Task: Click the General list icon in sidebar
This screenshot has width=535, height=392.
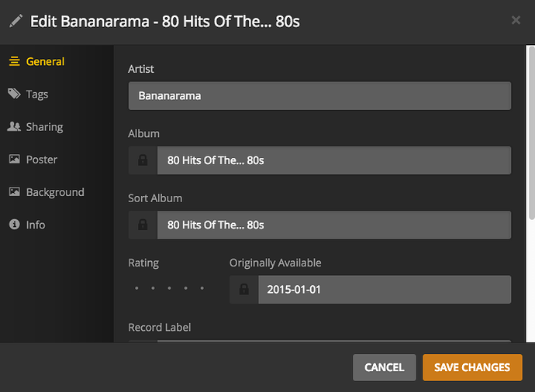Action: pos(14,62)
